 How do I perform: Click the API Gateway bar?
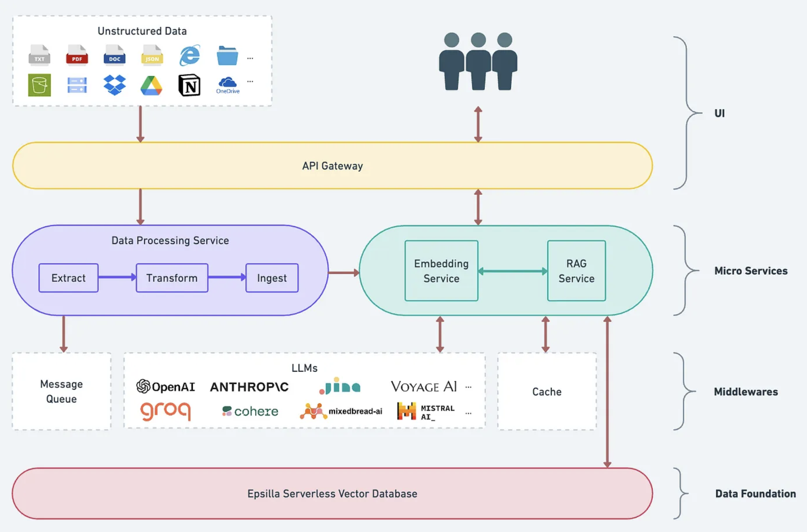click(x=332, y=165)
